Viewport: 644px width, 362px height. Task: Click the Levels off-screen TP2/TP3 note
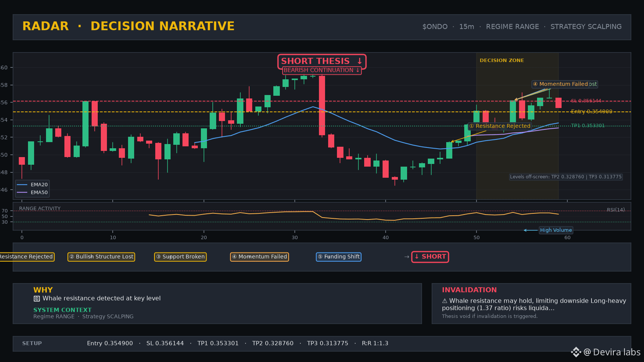pyautogui.click(x=566, y=177)
